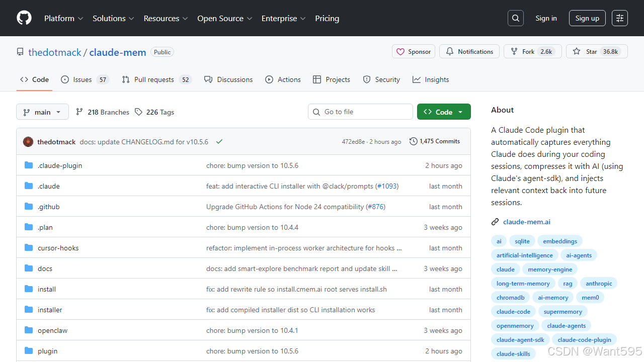Screen dimensions: 644x362
Task: Open the claude-mem repository name link
Action: pyautogui.click(x=118, y=52)
